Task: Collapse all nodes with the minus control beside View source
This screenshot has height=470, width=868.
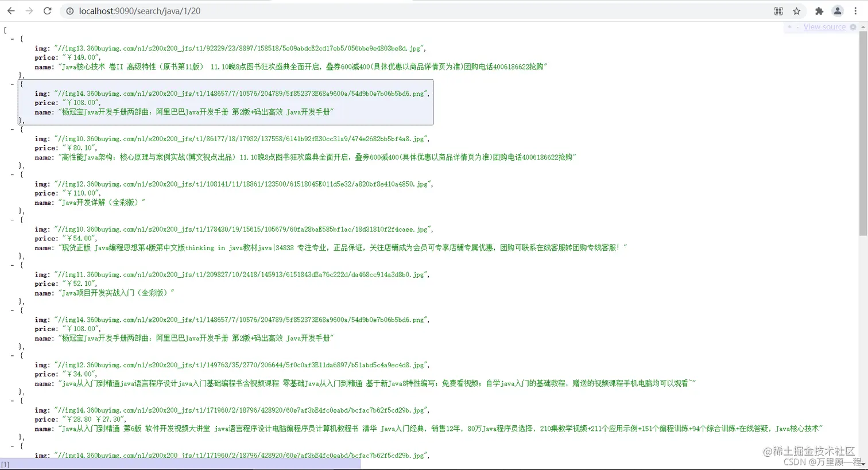Action: [x=797, y=27]
